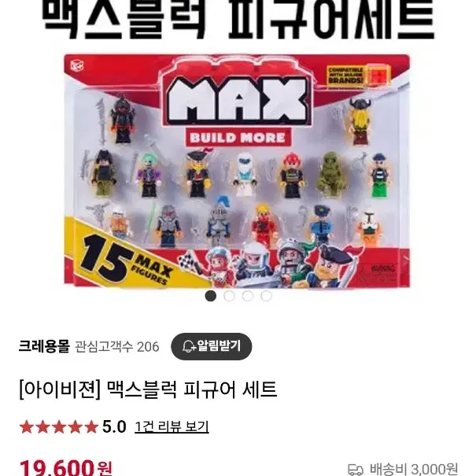This screenshot has height=476, width=476.
Task: Click the fifth red rating star
Action: click(91, 426)
